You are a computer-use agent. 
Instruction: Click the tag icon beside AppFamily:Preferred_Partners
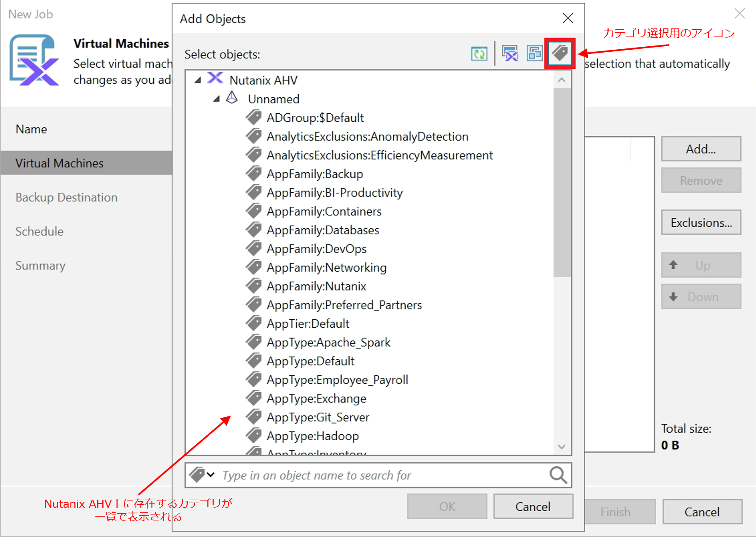254,304
